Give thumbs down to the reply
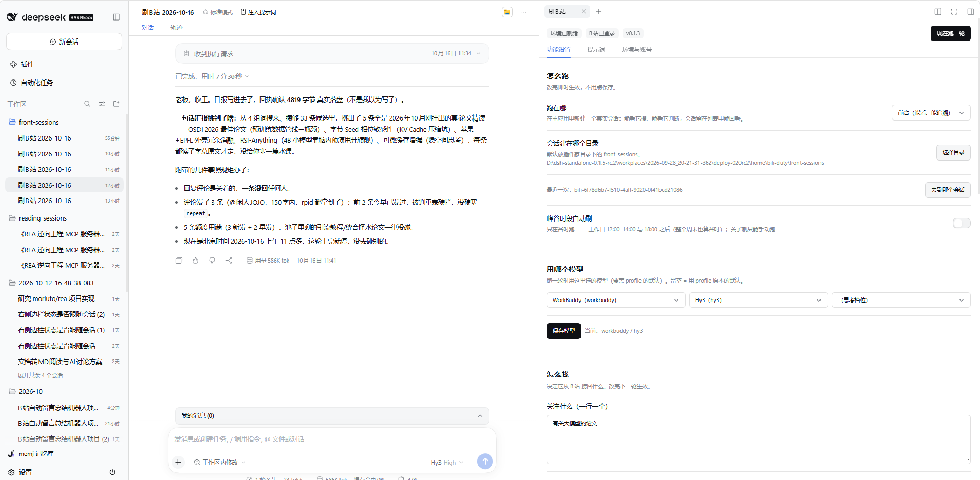Screen dimensions: 980x480 coord(212,261)
